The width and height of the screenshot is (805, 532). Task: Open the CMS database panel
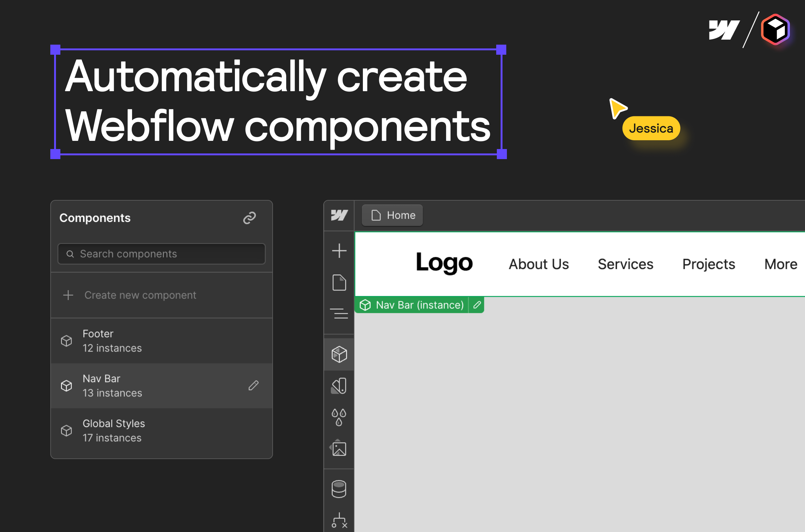339,489
